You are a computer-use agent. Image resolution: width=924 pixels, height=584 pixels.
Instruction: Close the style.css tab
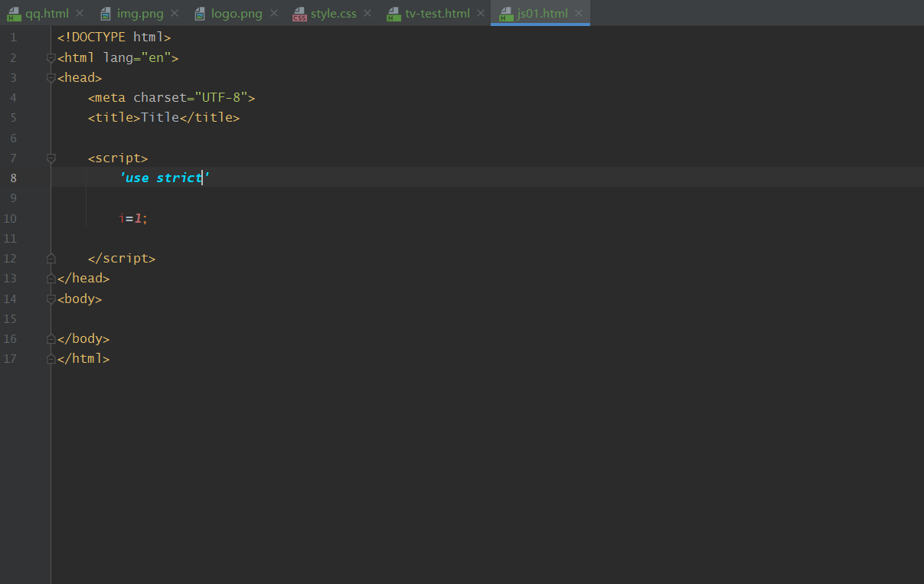tap(367, 14)
